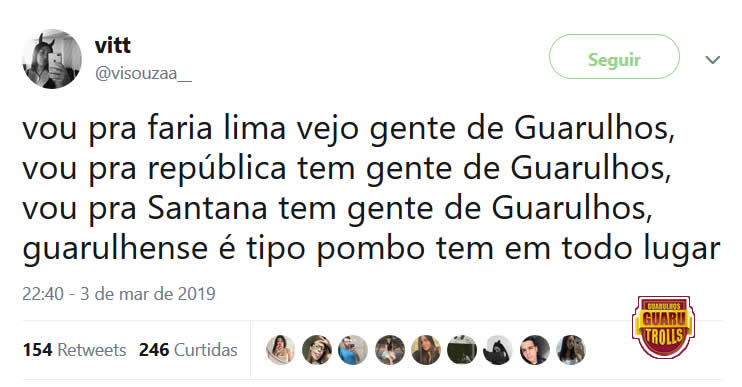The image size is (742, 387).
Task: Click the second liker avatar with glasses
Action: click(x=317, y=350)
